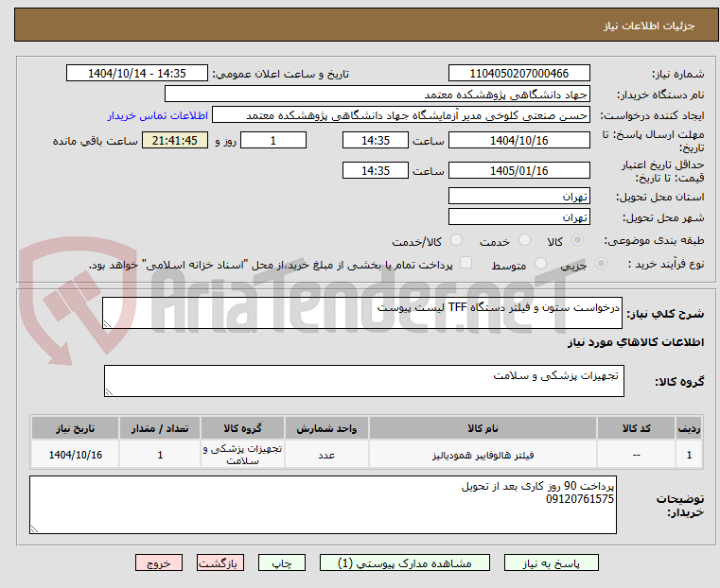Click the گروه کالا column header in table
Screen dimensions: 720x588
click(x=242, y=428)
